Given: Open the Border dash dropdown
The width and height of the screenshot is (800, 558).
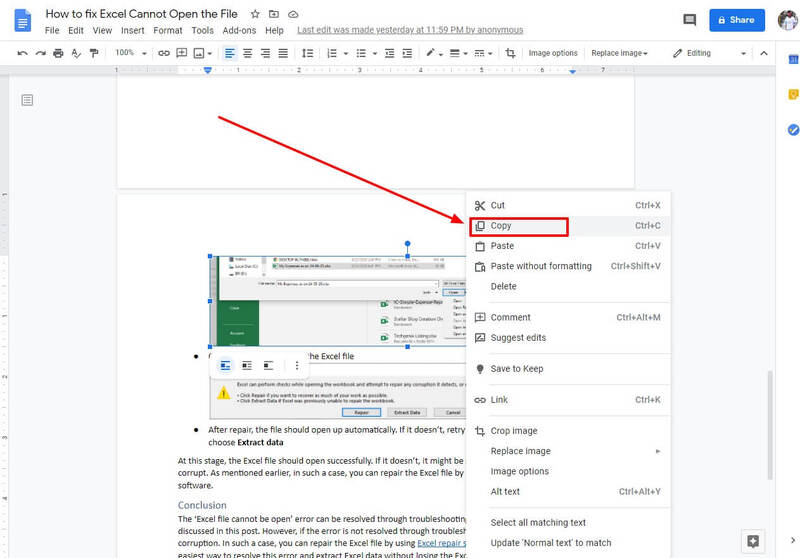Looking at the screenshot, I should coord(483,53).
